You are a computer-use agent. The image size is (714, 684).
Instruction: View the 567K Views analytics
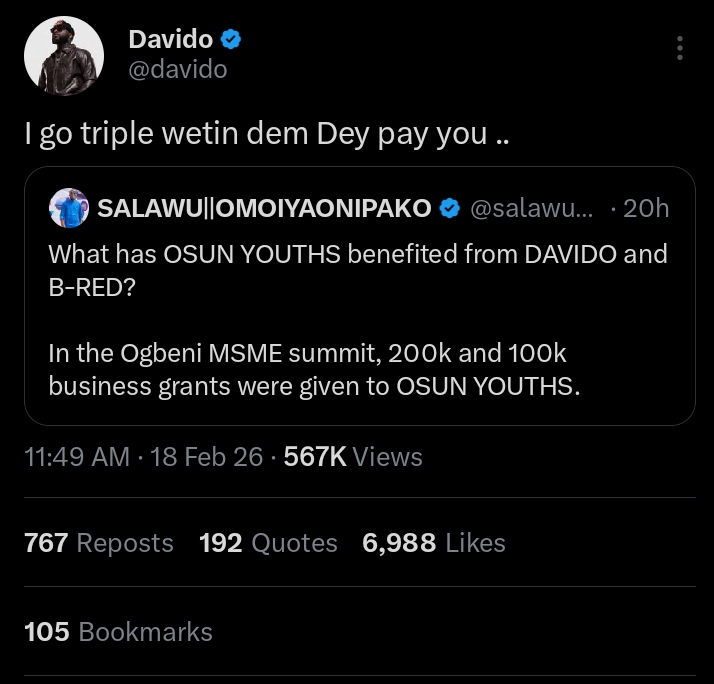(x=353, y=457)
